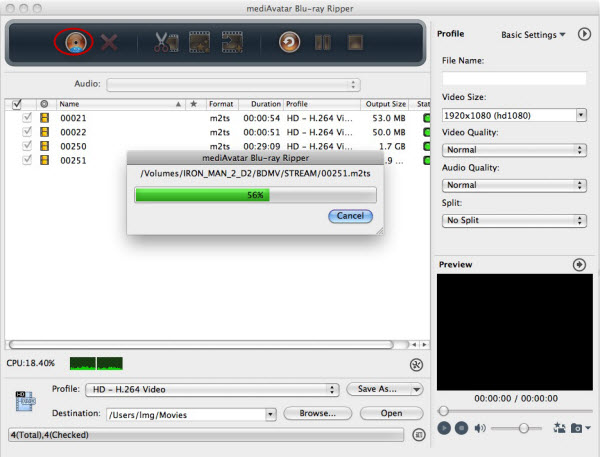Sort by the Format column header

(222, 104)
